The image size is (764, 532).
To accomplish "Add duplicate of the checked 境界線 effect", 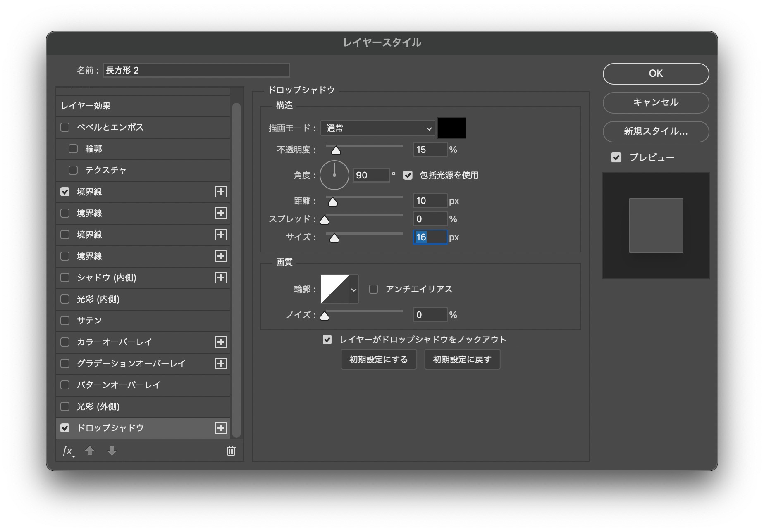I will click(221, 192).
